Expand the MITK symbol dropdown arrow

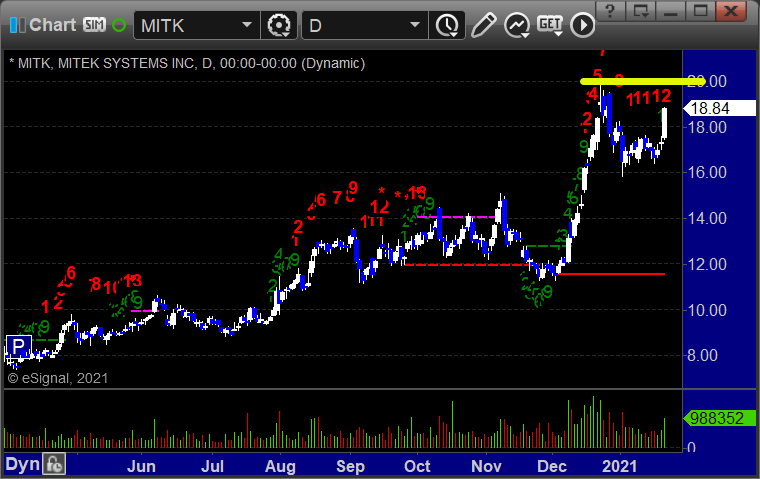pyautogui.click(x=247, y=24)
